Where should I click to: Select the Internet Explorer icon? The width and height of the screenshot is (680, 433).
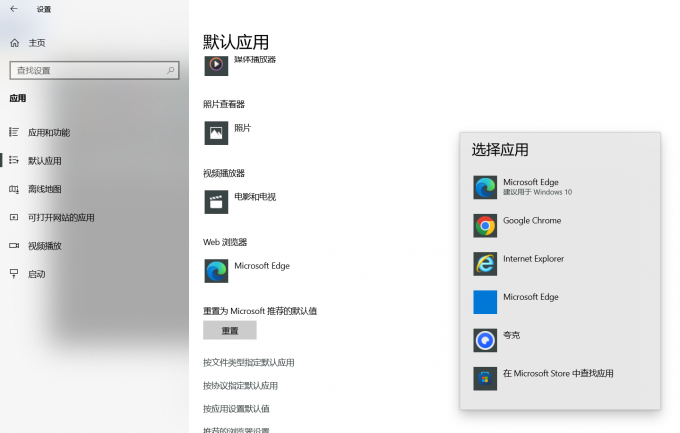485,264
